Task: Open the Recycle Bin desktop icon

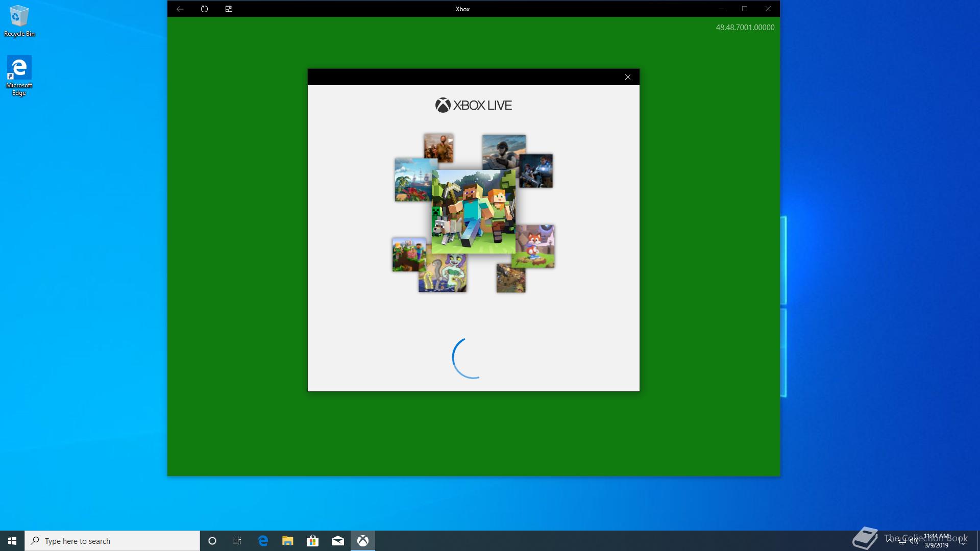Action: pyautogui.click(x=19, y=21)
